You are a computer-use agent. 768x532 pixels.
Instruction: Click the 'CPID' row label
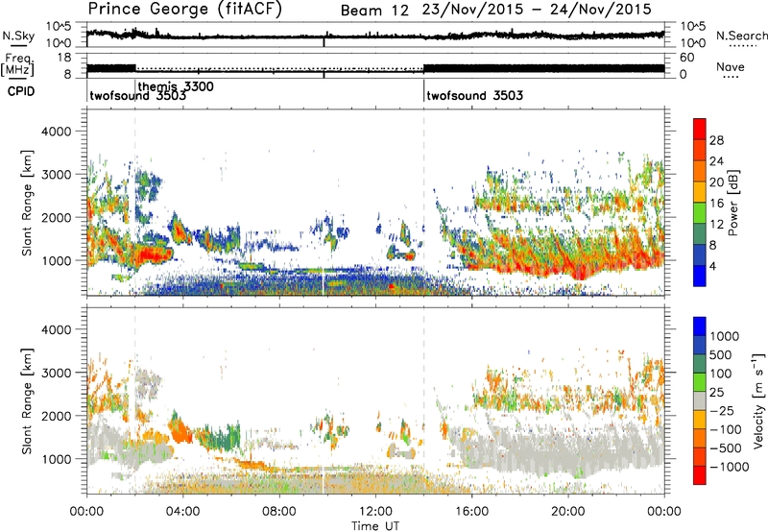click(20, 91)
